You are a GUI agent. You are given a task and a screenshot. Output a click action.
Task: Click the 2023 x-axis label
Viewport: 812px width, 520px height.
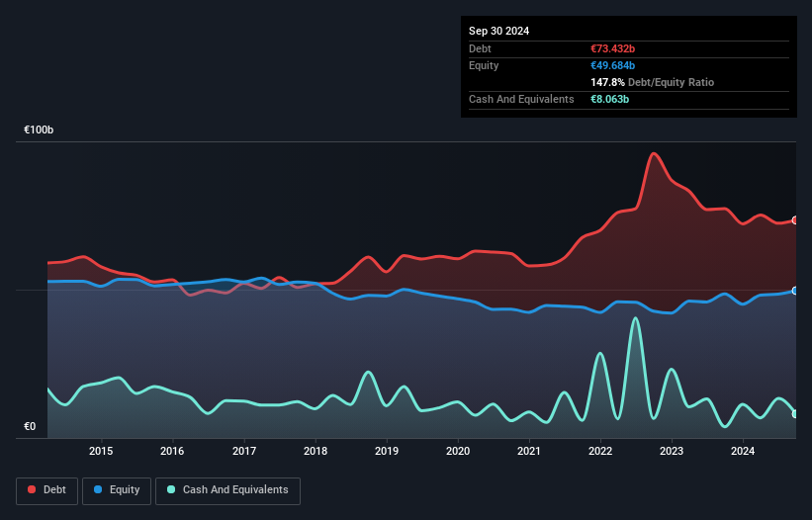click(672, 451)
